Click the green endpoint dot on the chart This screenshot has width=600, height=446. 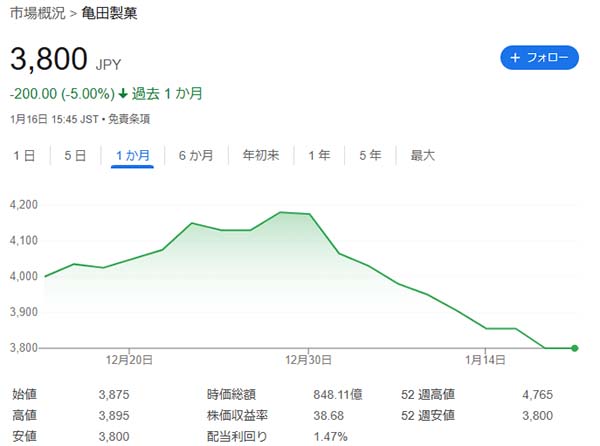click(x=574, y=348)
